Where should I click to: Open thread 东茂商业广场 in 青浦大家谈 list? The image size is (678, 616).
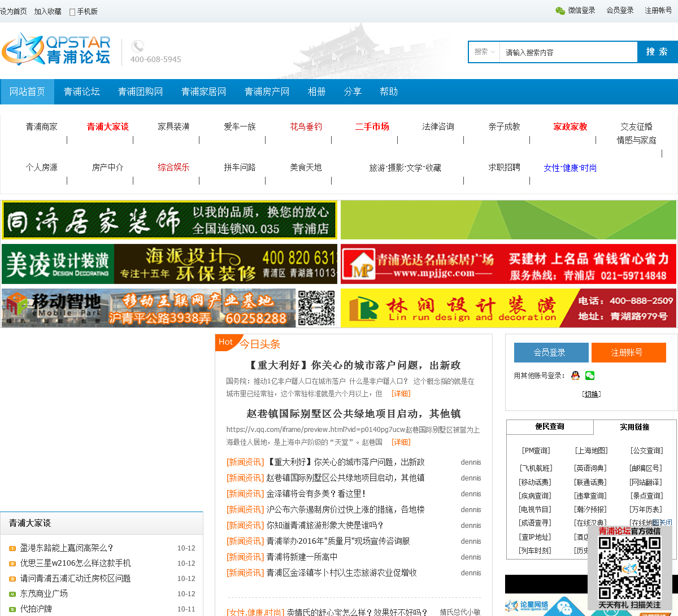click(x=44, y=594)
